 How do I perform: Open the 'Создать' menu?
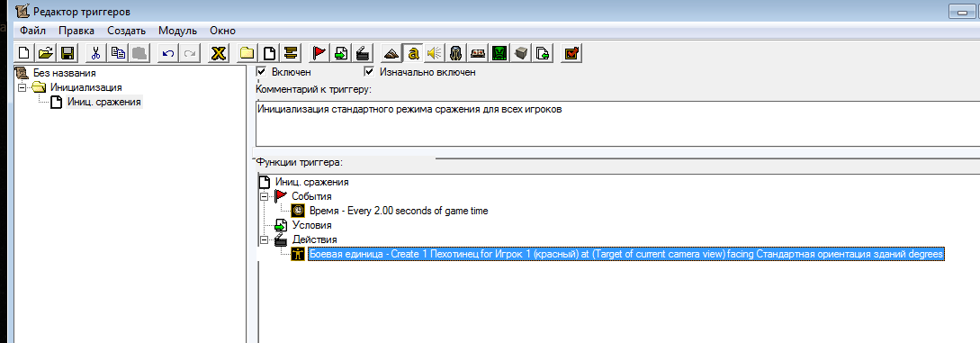click(x=126, y=31)
